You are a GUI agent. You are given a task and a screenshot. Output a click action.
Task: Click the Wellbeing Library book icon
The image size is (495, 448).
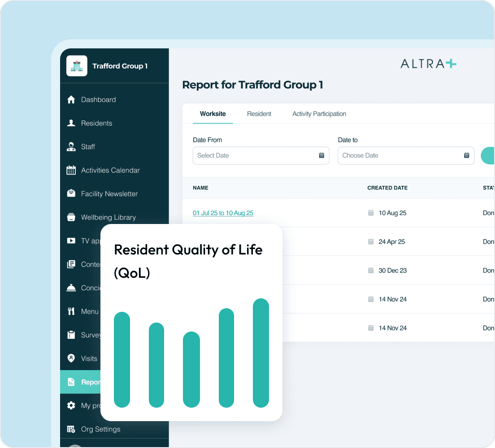[72, 217]
